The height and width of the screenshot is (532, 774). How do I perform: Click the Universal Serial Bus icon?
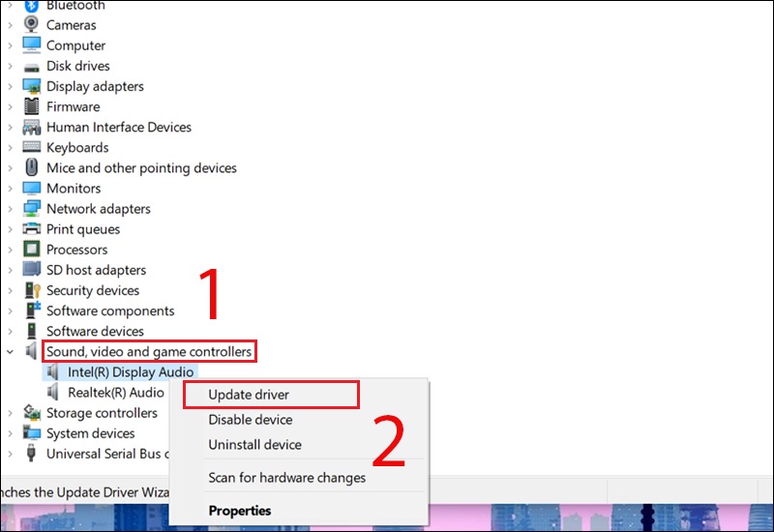click(31, 454)
